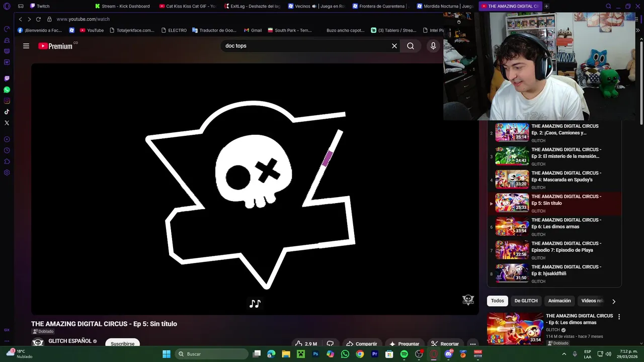Switch to the Stream - Kick Dashboard tab

123,6
